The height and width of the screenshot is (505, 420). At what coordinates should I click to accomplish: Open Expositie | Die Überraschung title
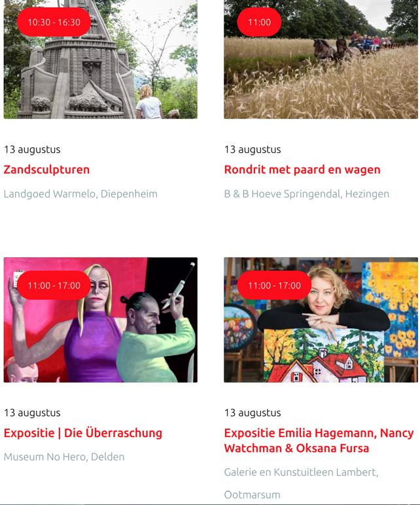[x=83, y=433]
